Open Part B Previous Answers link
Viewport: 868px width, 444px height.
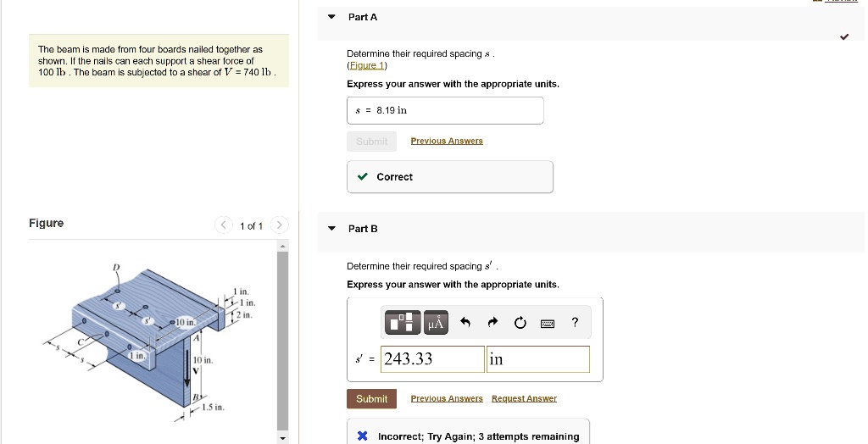[x=447, y=398]
